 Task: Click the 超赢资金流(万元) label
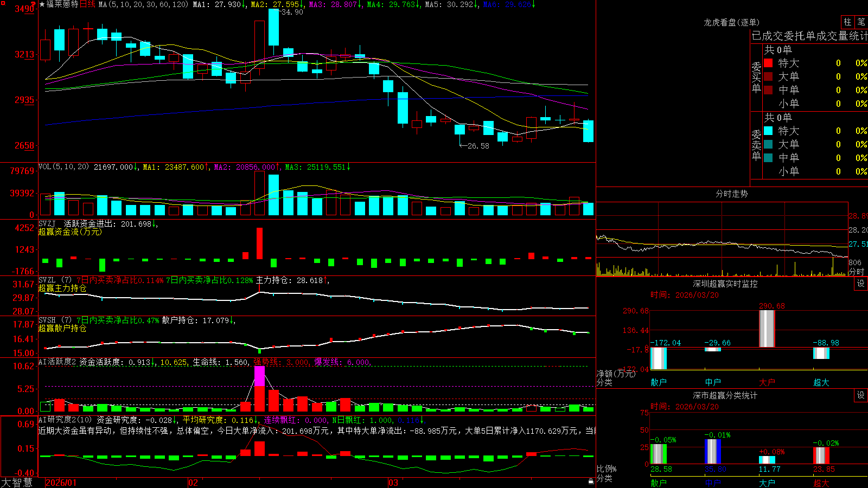[70, 232]
